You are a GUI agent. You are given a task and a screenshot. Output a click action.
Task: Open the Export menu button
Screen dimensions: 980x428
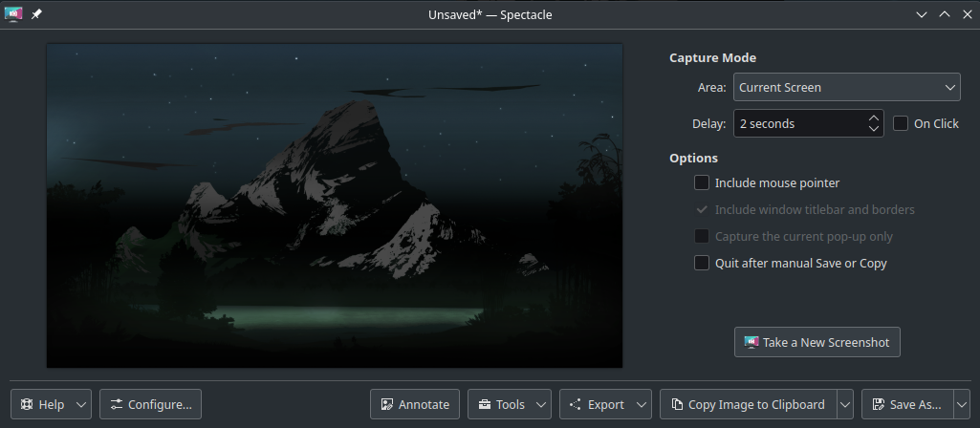point(605,404)
